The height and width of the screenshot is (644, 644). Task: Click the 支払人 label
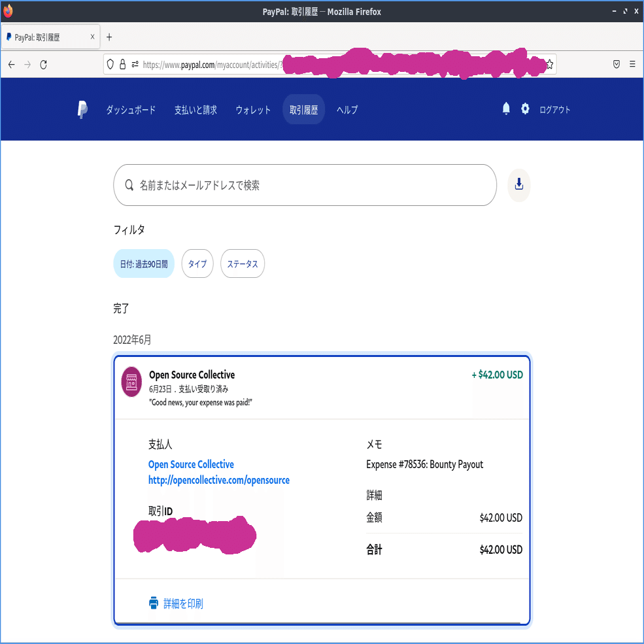point(160,444)
